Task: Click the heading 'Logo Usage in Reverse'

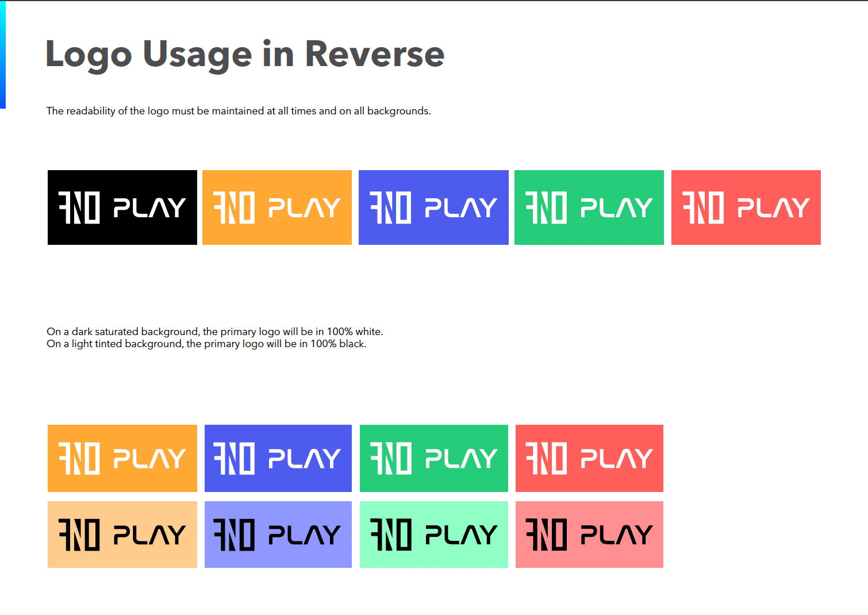Action: click(245, 55)
